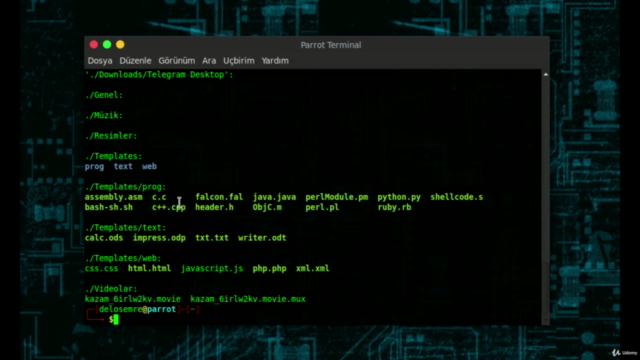Click css.css file name
Image resolution: width=640 pixels, height=360 pixels.
102,269
